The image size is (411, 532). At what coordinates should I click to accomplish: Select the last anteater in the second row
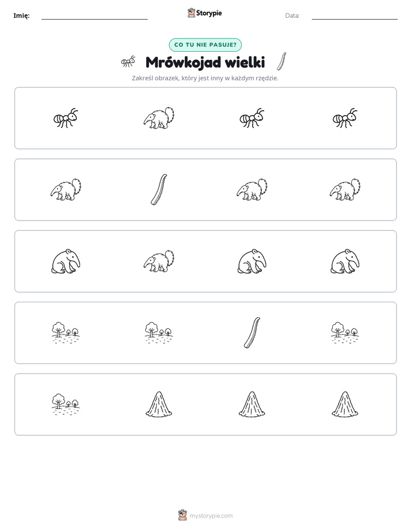coord(345,189)
